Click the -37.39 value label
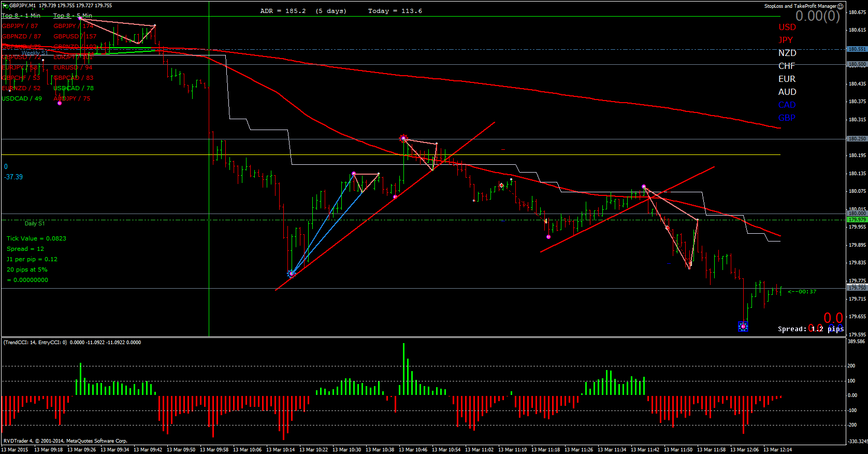The height and width of the screenshot is (454, 868). (13, 177)
